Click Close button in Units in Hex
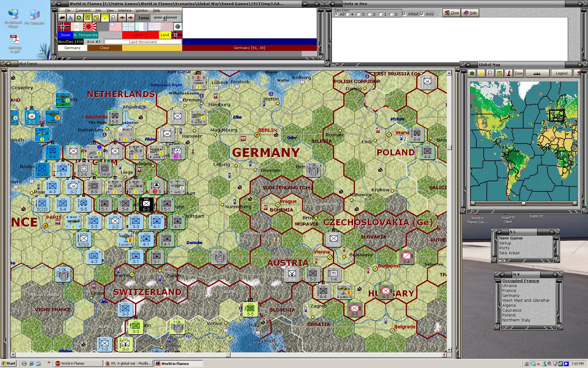The height and width of the screenshot is (368, 588). tap(452, 13)
